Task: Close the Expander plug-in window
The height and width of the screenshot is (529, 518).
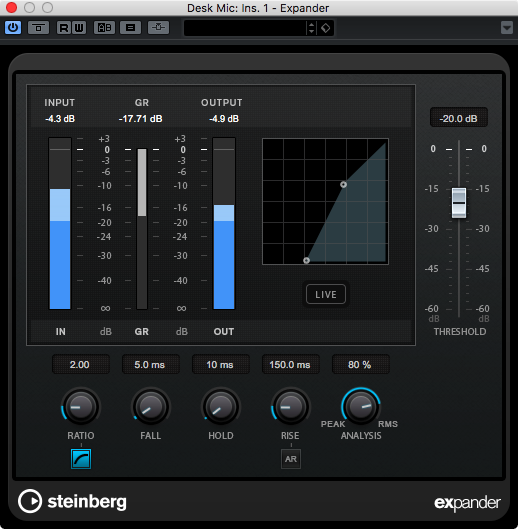Action: coord(11,7)
